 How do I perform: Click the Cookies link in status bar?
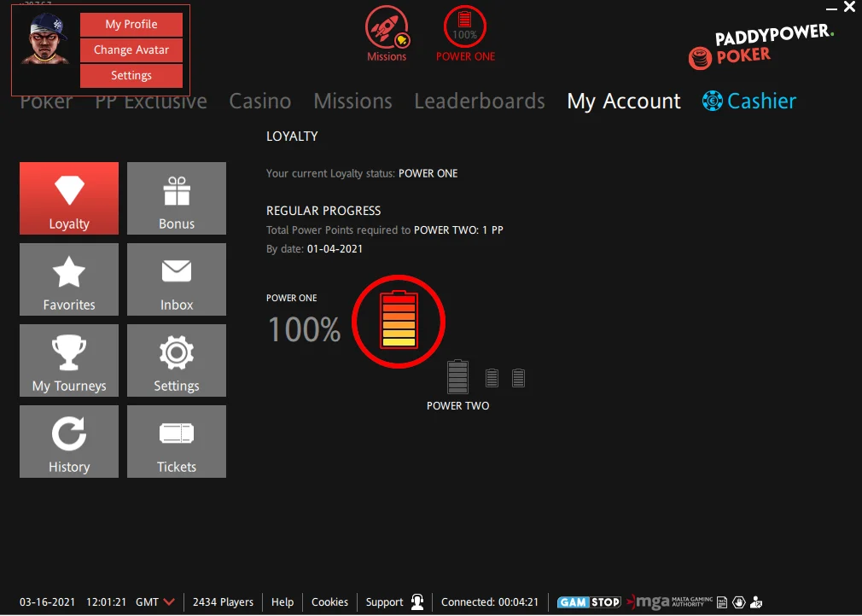[329, 602]
